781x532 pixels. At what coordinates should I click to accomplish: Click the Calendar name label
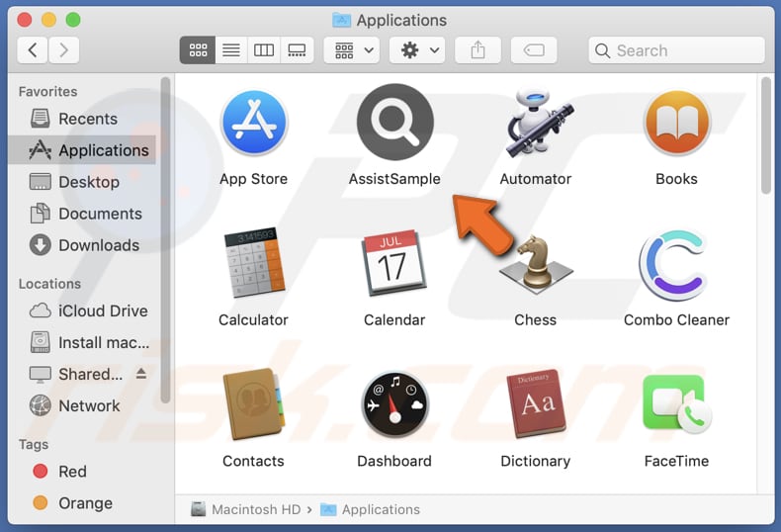coord(395,319)
